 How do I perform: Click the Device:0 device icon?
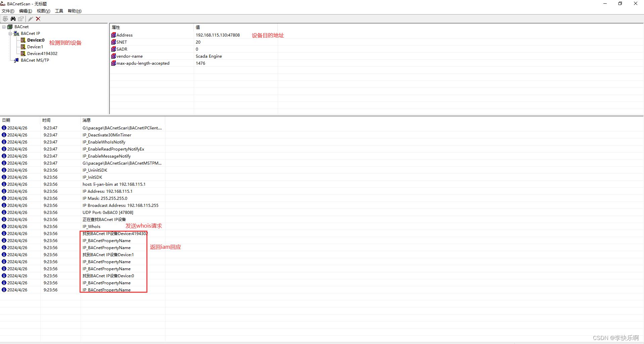tap(23, 40)
